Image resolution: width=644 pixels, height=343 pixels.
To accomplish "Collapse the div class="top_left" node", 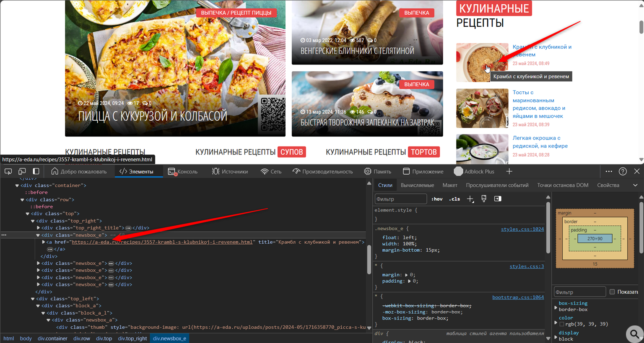I will point(33,299).
